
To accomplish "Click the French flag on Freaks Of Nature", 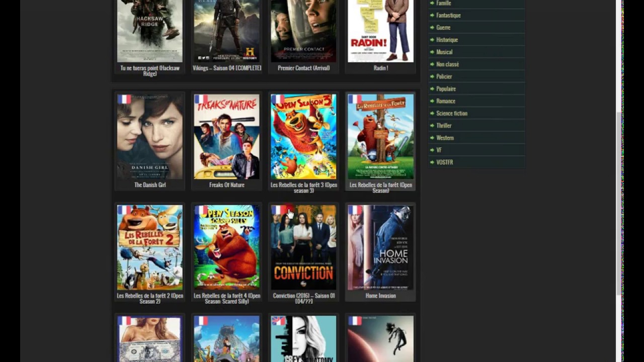I will pos(201,99).
